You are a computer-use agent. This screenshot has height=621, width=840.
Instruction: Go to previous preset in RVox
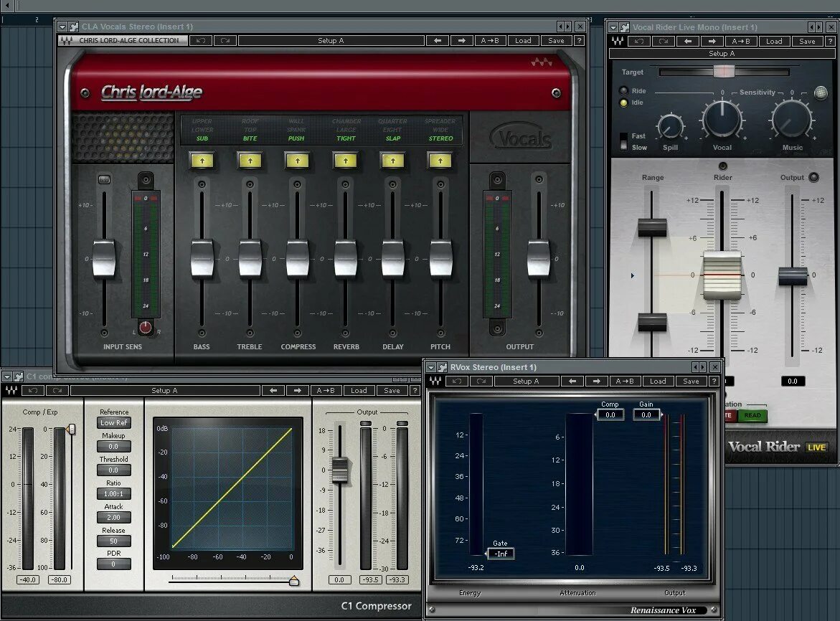[572, 381]
